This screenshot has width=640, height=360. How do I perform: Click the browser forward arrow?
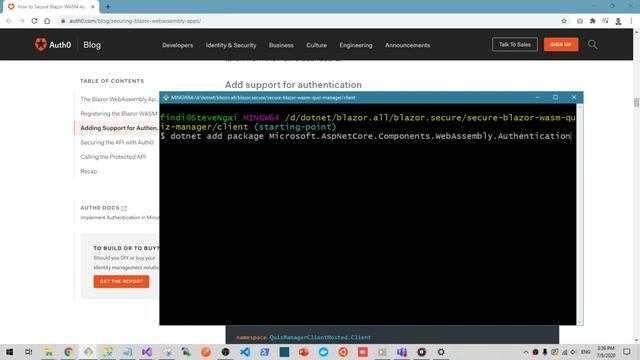click(x=22, y=21)
